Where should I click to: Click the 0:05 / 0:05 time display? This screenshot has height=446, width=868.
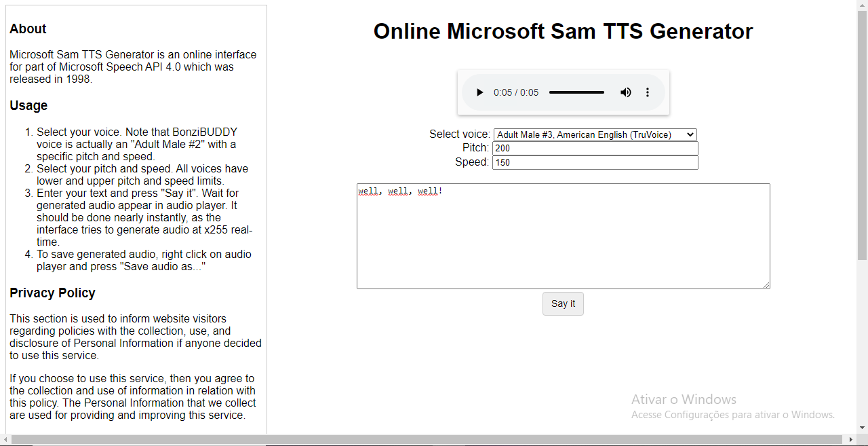[x=516, y=92]
